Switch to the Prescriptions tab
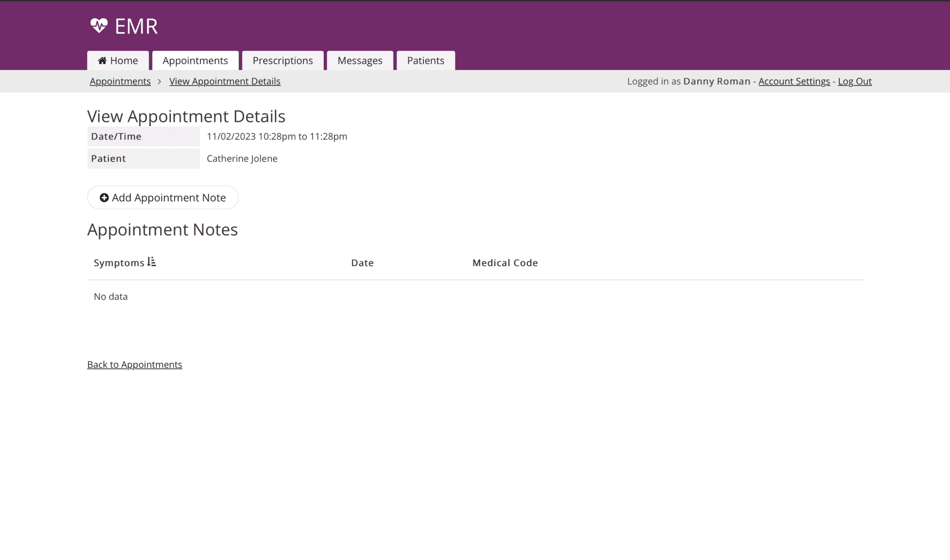Screen dimensions: 950x560 pyautogui.click(x=282, y=60)
